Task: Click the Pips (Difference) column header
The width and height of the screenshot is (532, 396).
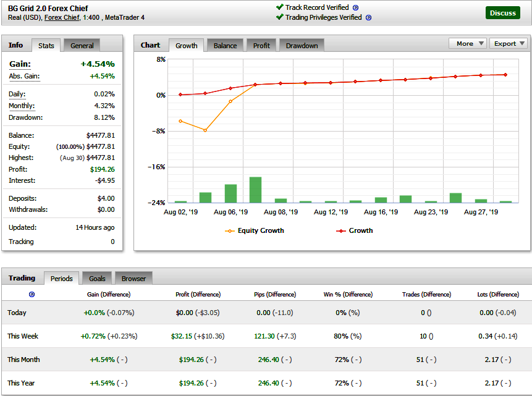Action: pyautogui.click(x=275, y=294)
